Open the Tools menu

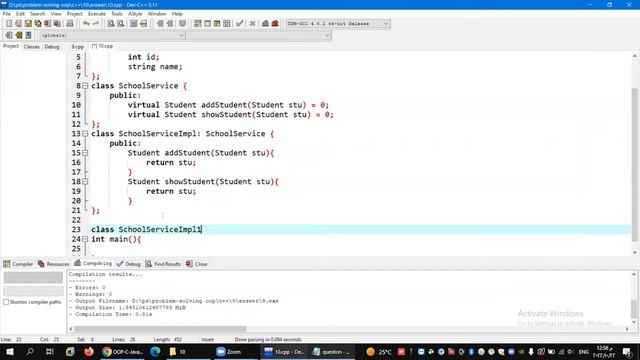pyautogui.click(x=117, y=14)
